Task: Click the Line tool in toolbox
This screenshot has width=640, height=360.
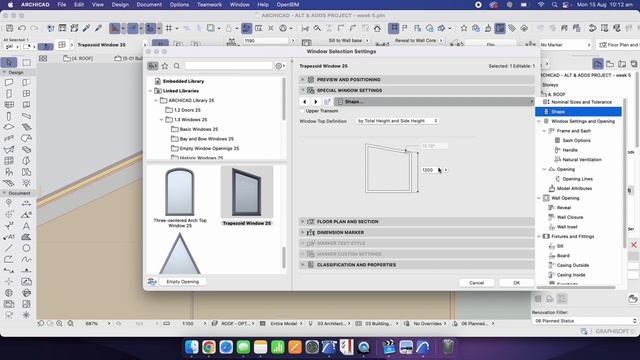Action: tap(9, 248)
